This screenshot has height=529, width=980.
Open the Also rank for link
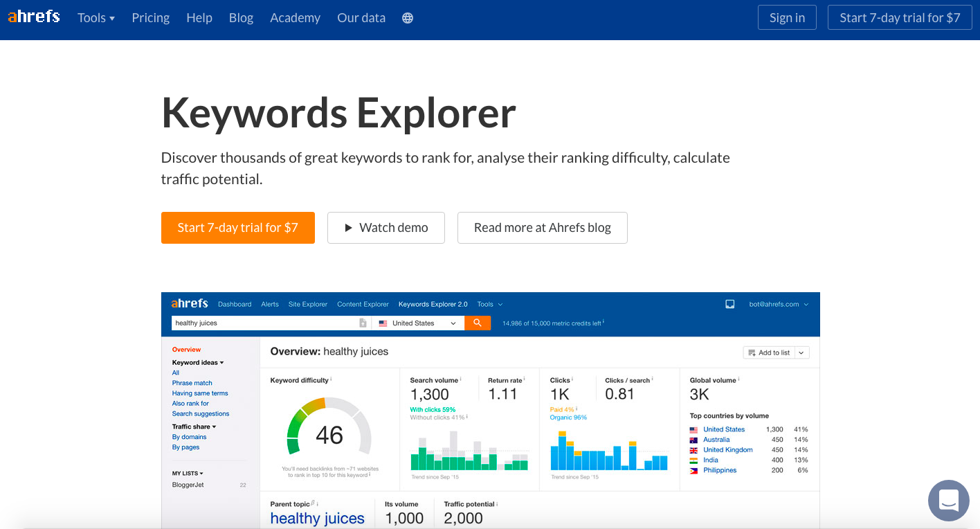190,403
